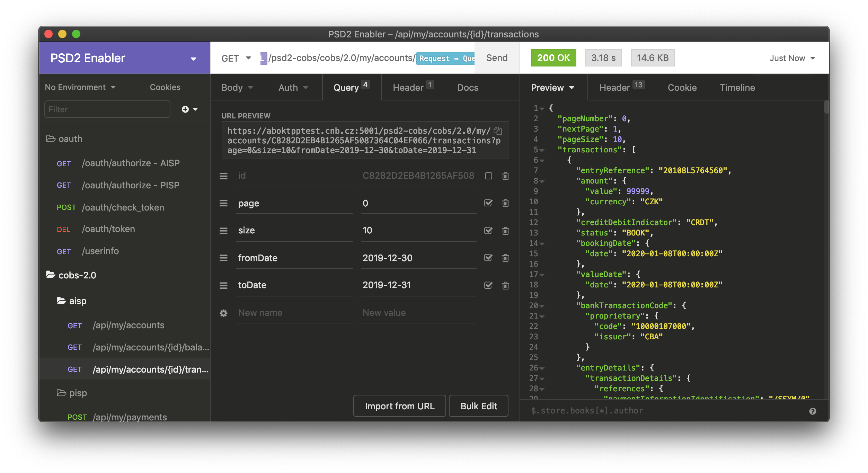Viewport: 868px width, 473px height.
Task: Enable the id parameter checkbox
Action: pos(488,176)
